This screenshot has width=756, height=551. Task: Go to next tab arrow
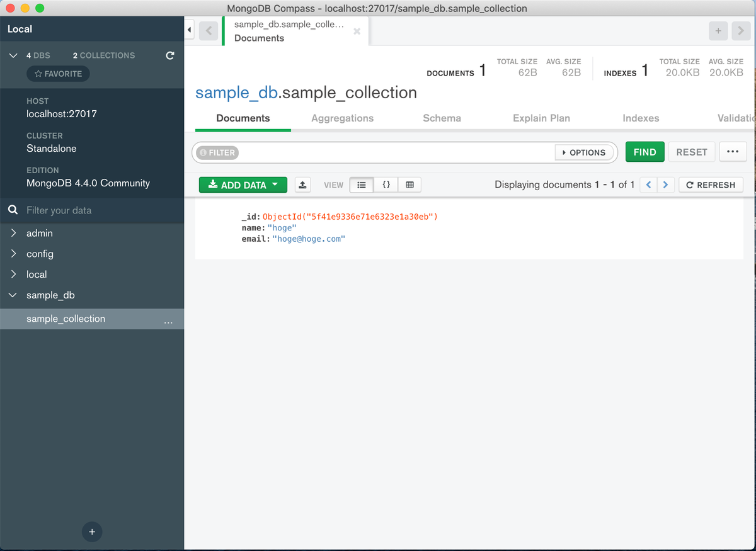[x=741, y=30]
